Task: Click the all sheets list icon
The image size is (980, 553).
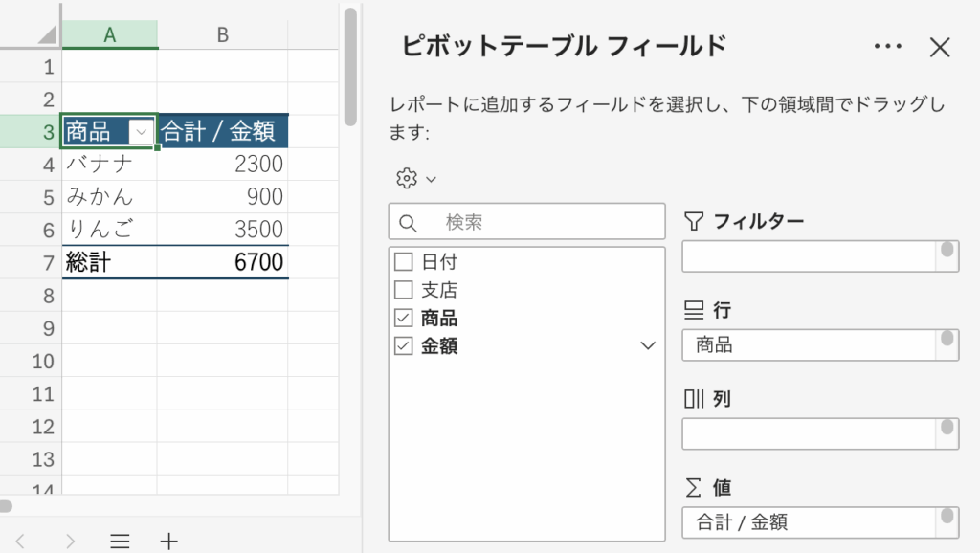Action: 120,541
